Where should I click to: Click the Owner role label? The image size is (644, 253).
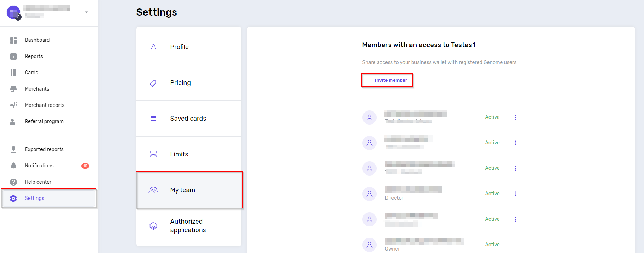[x=392, y=249]
